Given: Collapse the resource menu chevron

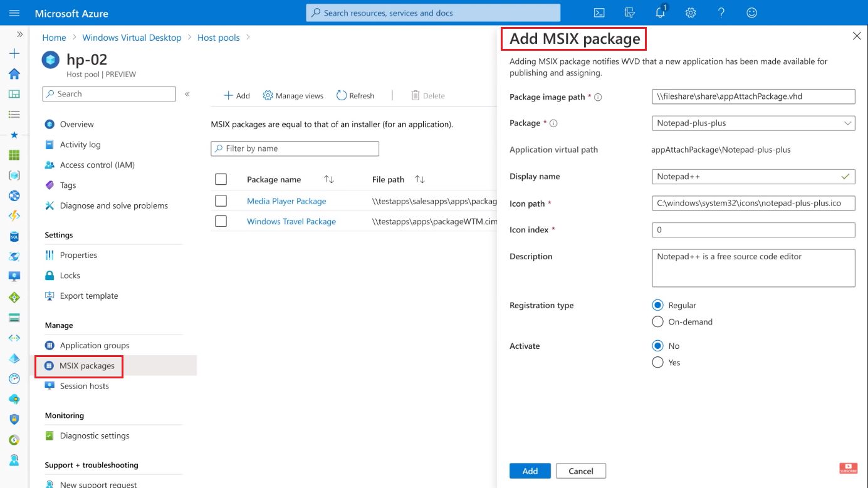Looking at the screenshot, I should click(x=187, y=94).
